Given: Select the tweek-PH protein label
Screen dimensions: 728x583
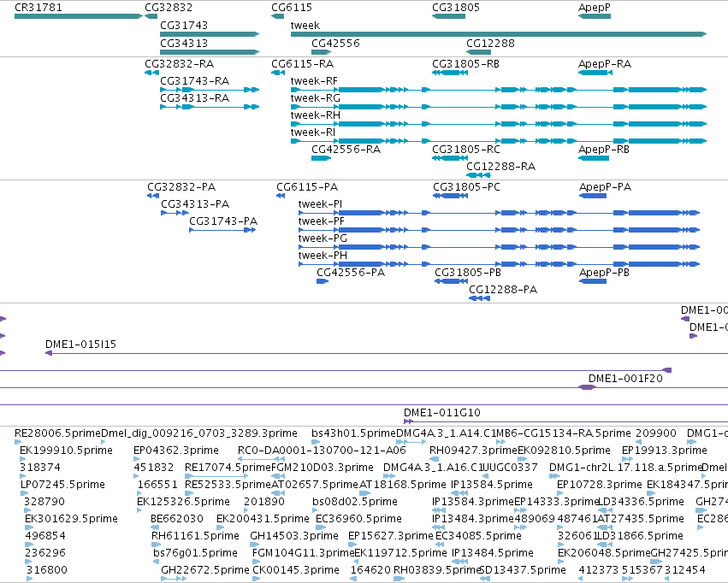Looking at the screenshot, I should 323,256.
